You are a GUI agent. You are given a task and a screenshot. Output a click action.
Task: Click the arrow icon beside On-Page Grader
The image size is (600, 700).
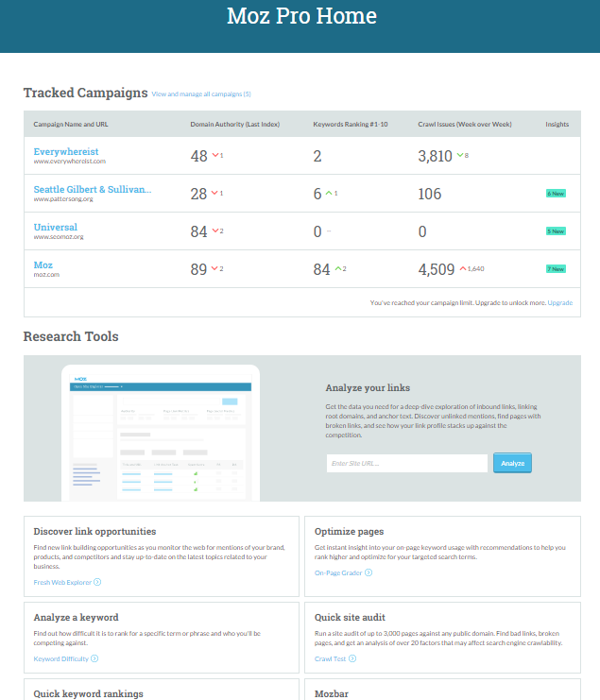(x=369, y=572)
